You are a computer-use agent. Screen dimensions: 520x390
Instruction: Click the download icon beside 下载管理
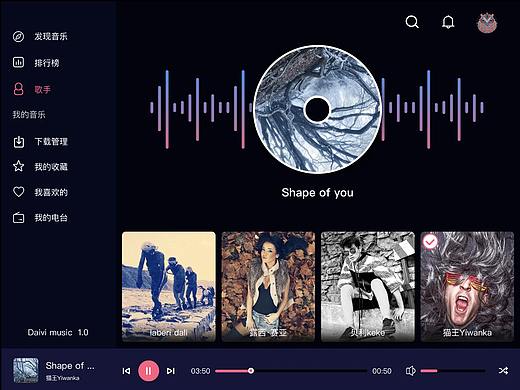pyautogui.click(x=19, y=142)
